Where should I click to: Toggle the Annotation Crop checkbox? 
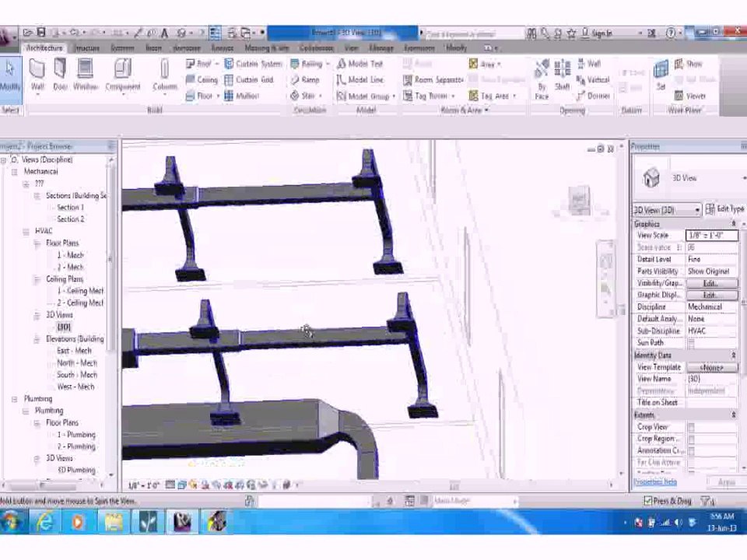pos(691,451)
